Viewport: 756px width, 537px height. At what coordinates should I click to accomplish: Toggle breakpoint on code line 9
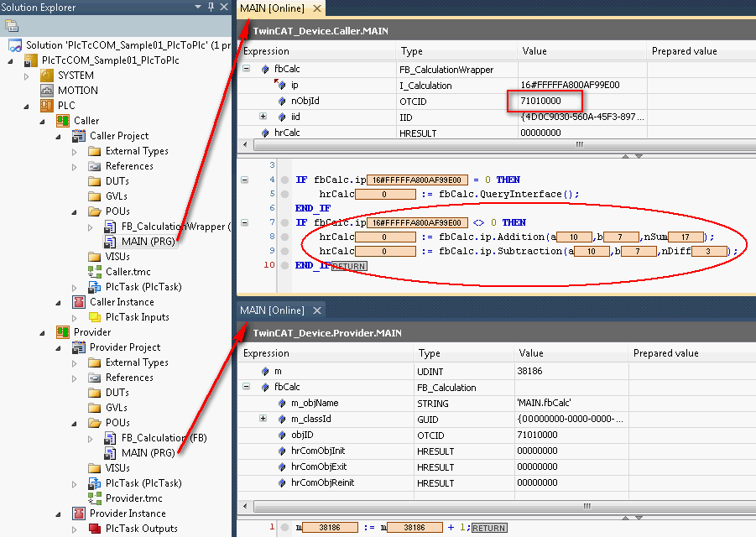285,251
